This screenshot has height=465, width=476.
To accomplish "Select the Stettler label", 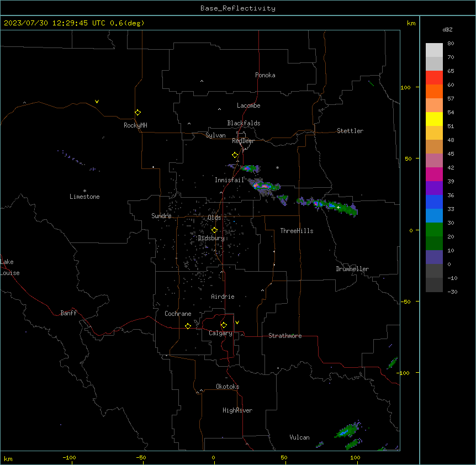I will click(350, 131).
